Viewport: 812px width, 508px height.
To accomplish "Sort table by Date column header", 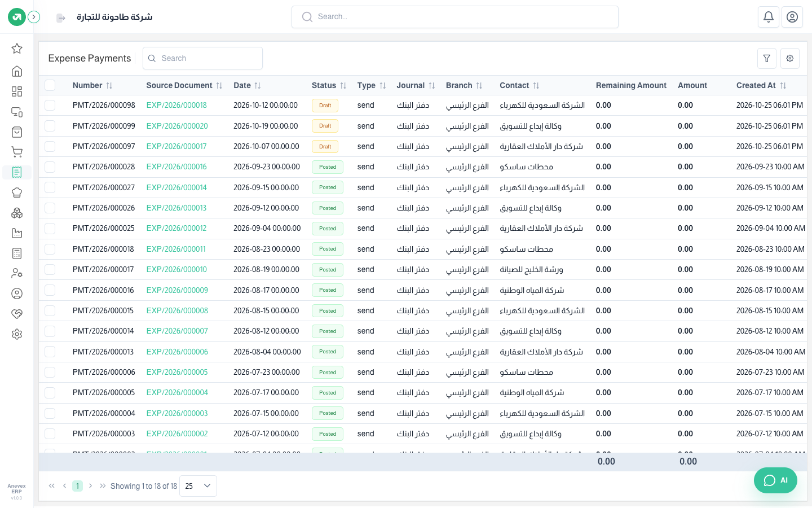I will coord(247,85).
